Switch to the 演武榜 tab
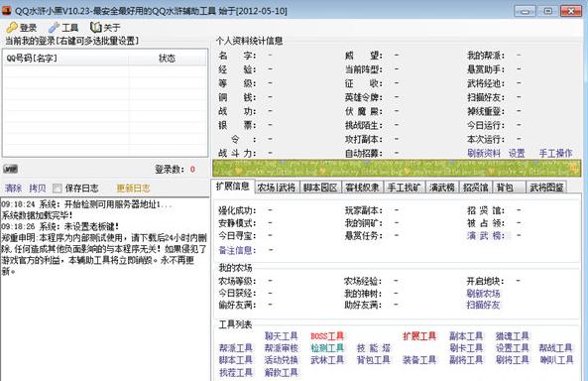Image resolution: width=588 pixels, height=381 pixels. point(442,188)
